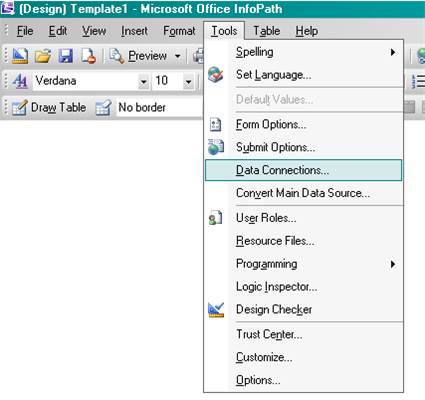Click the Preview toolbar button label
Viewport: 425px width, 400px height.
(x=147, y=56)
